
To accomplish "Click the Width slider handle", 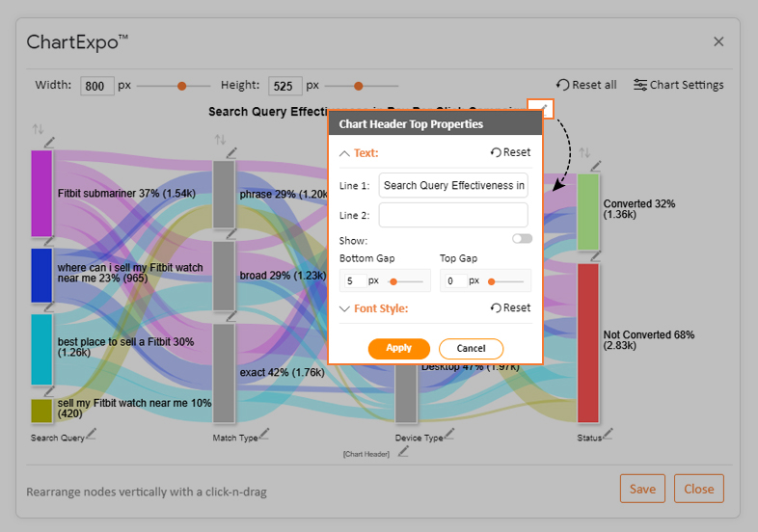I will (181, 86).
